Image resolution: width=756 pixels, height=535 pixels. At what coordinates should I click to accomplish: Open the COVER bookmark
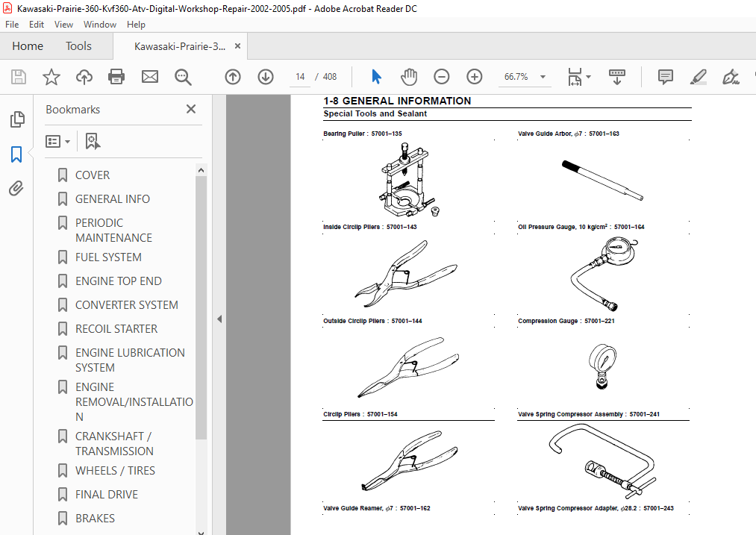(x=93, y=175)
